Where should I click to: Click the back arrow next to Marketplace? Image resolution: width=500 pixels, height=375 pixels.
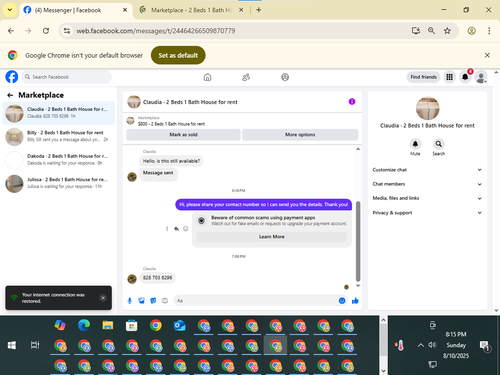(10, 95)
